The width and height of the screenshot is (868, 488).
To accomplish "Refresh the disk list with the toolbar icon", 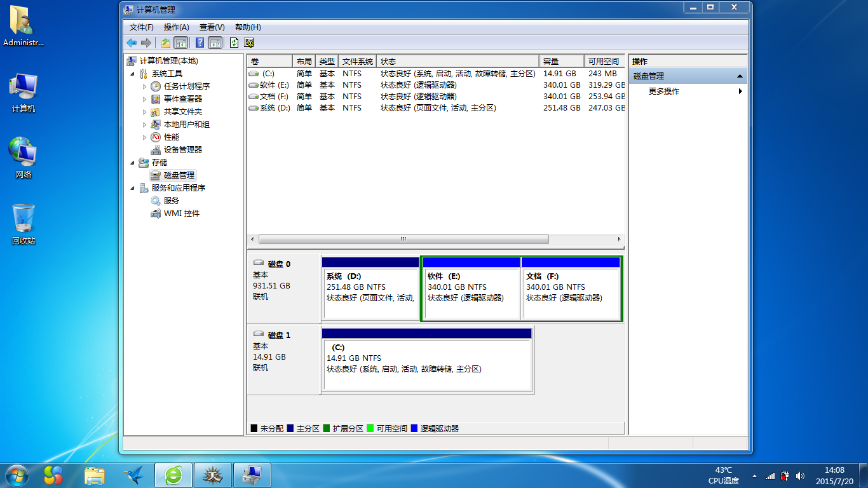I will coord(234,43).
